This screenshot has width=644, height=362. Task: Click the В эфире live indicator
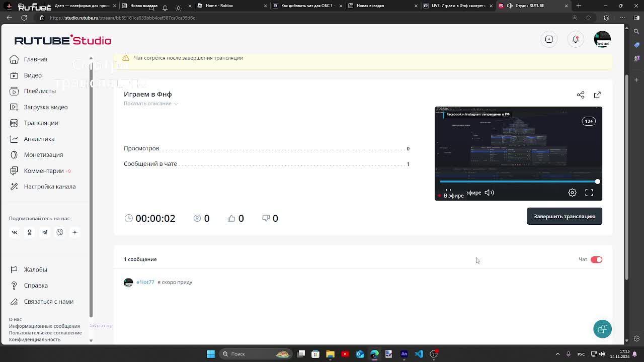click(451, 196)
